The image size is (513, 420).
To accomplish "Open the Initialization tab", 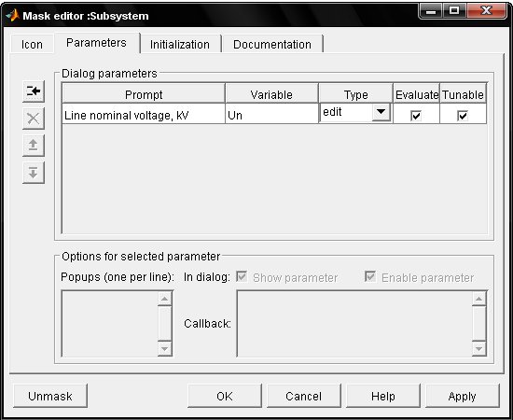I will coord(180,44).
